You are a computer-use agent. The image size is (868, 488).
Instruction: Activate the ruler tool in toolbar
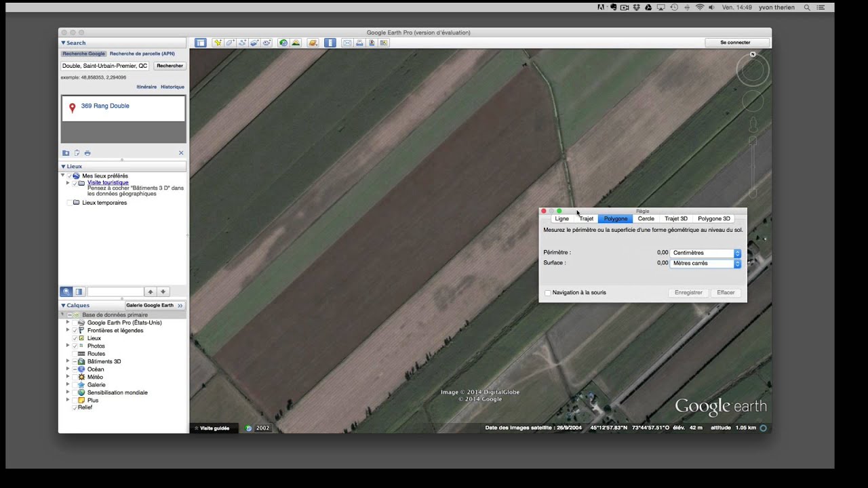point(330,43)
